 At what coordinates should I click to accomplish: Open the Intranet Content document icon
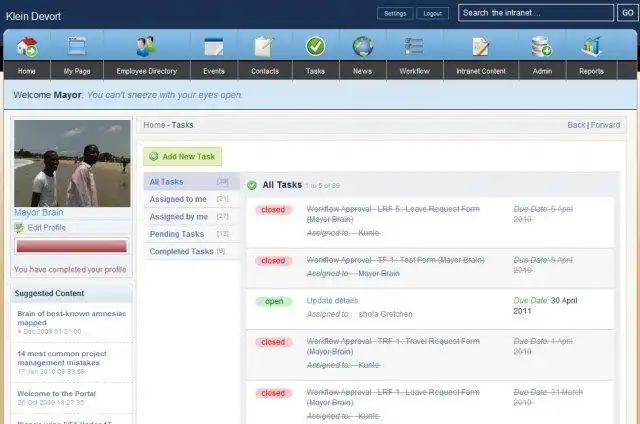click(x=481, y=46)
